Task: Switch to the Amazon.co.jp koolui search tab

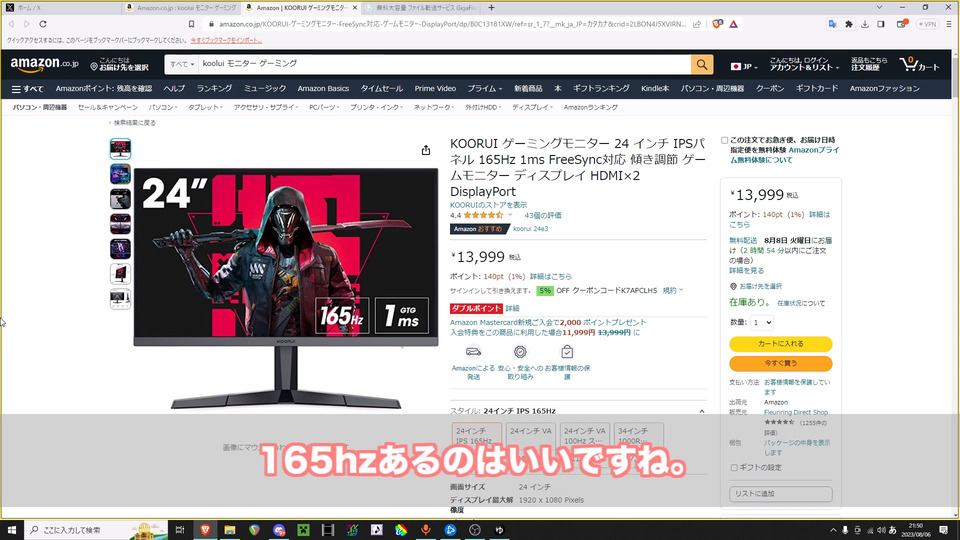Action: point(181,7)
